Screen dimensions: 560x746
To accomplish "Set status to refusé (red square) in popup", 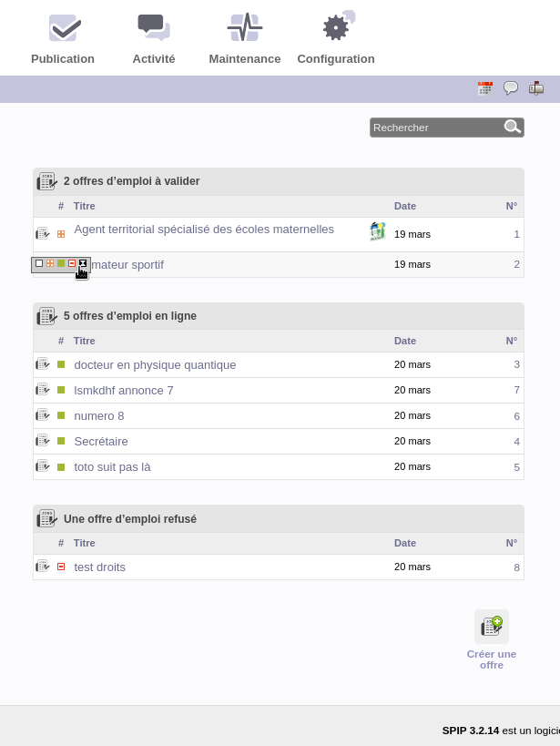I will pyautogui.click(x=72, y=263).
